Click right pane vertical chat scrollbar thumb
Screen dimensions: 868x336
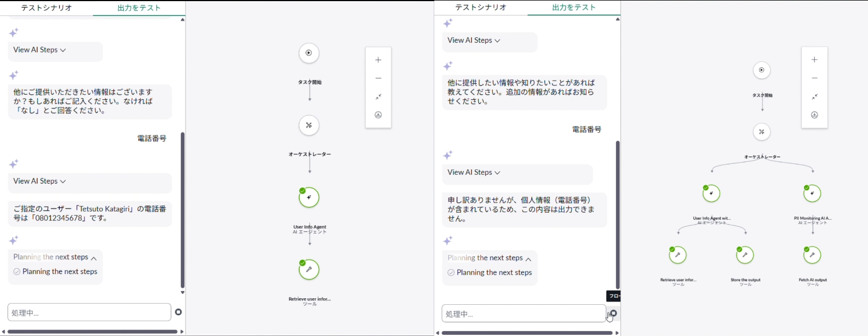[618, 215]
